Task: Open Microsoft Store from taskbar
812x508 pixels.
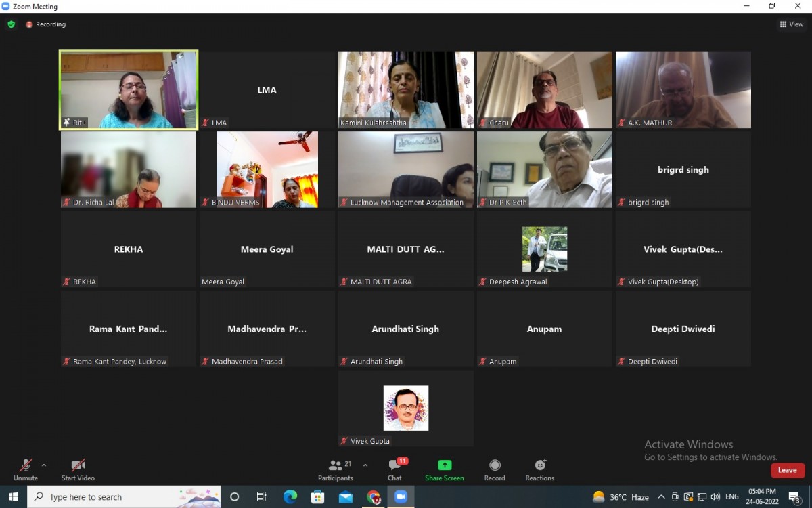Action: tap(318, 496)
